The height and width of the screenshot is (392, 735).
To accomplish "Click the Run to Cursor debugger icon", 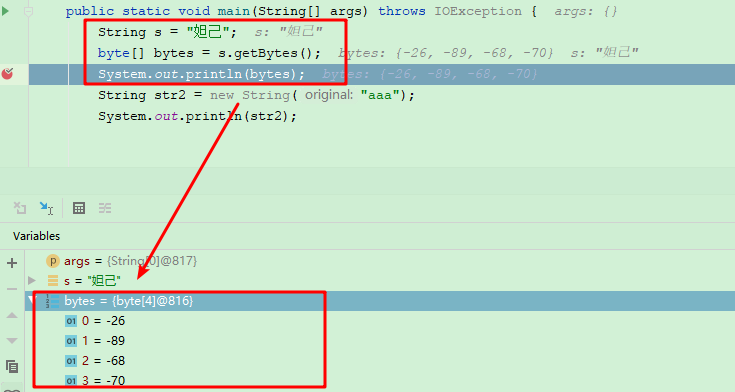I will pos(46,208).
